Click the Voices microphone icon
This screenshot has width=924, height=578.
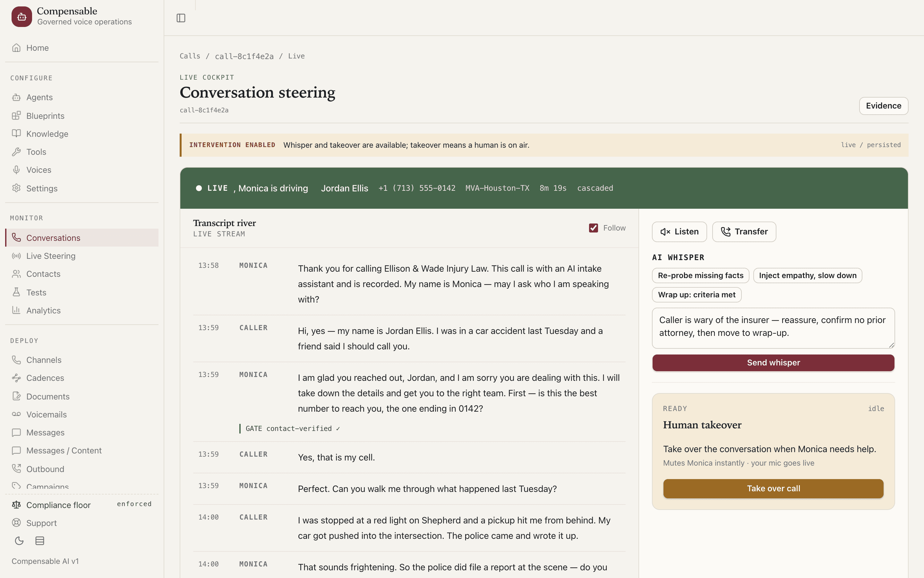tap(16, 170)
